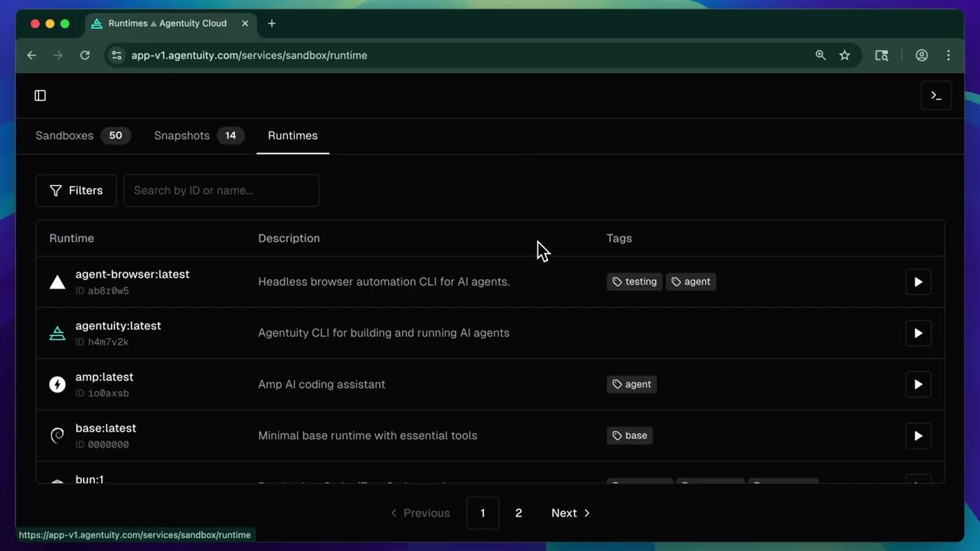Screen dimensions: 980x551
Task: Click the agent-browser triangle logo icon
Action: tap(57, 282)
